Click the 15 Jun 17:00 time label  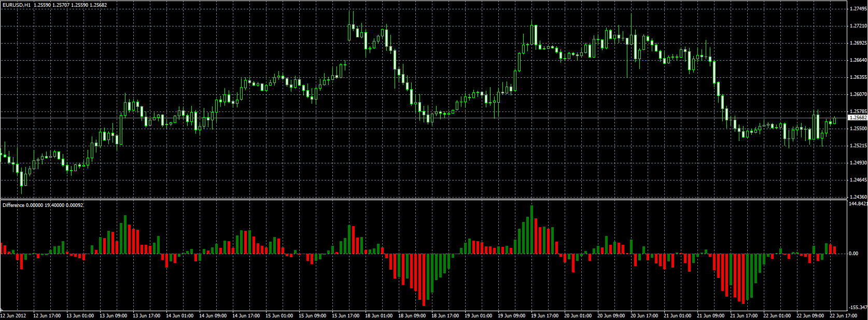[x=346, y=316]
